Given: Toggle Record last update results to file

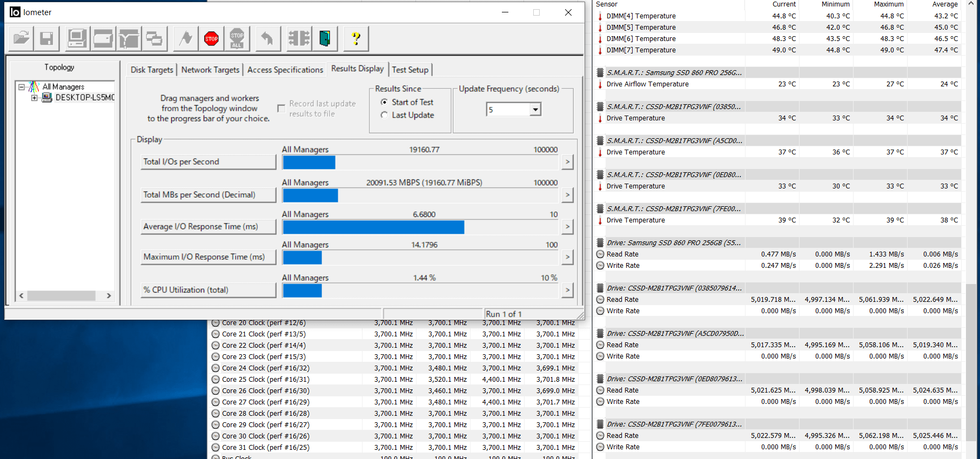Looking at the screenshot, I should [281, 109].
